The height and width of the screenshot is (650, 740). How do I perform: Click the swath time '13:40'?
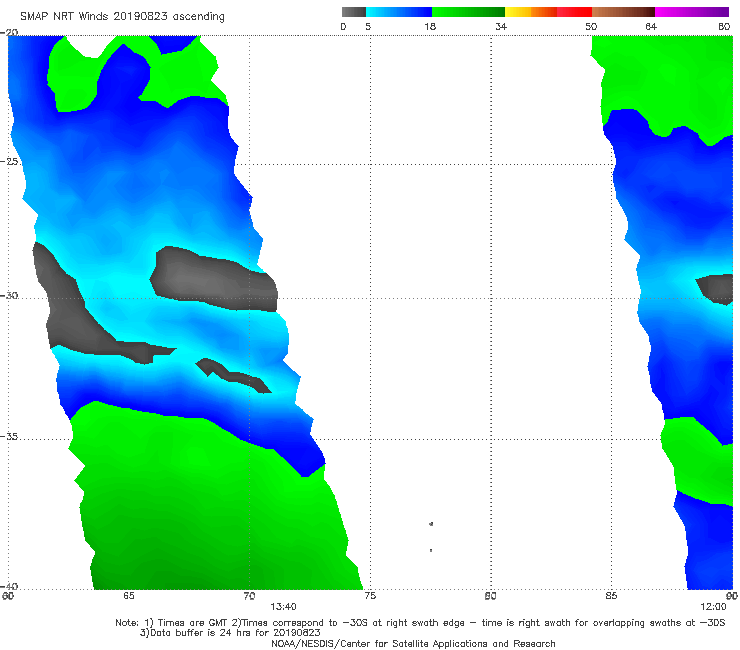pos(283,607)
